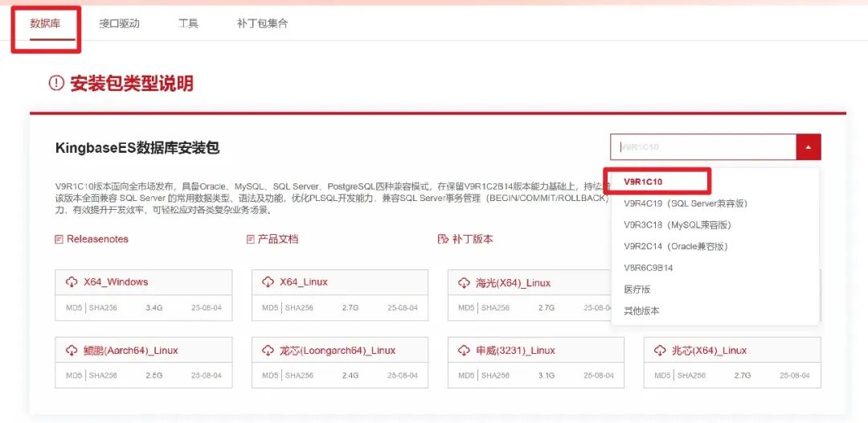Viewport: 868px width, 423px height.
Task: Click the 3.1G size of 申威(3231)_Linux
Action: click(x=547, y=376)
